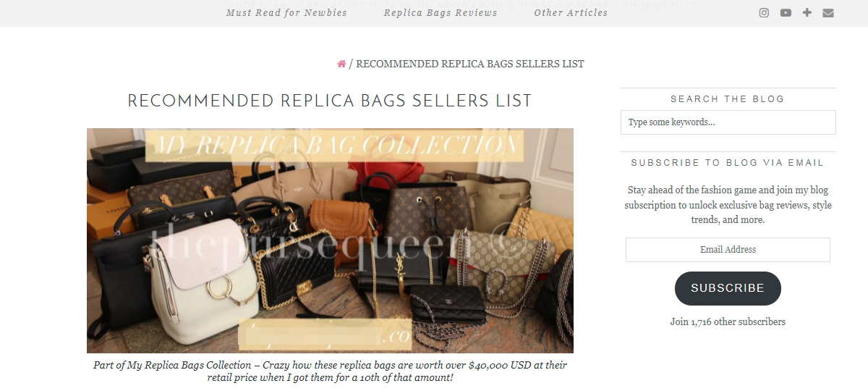This screenshot has width=868, height=391.
Task: Click the large page title heading
Action: click(x=330, y=101)
